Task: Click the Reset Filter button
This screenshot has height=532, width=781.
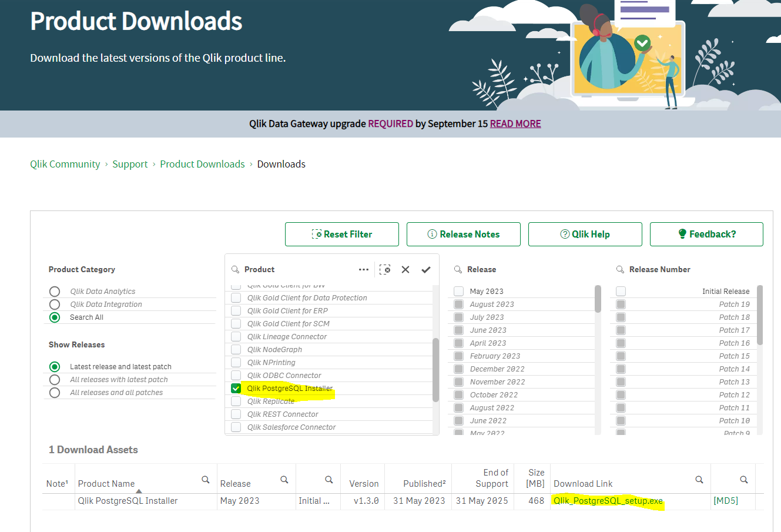Action: pyautogui.click(x=342, y=234)
